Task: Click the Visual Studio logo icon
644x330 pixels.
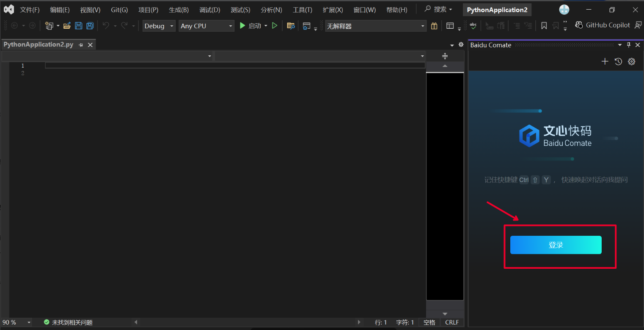Action: (x=9, y=9)
